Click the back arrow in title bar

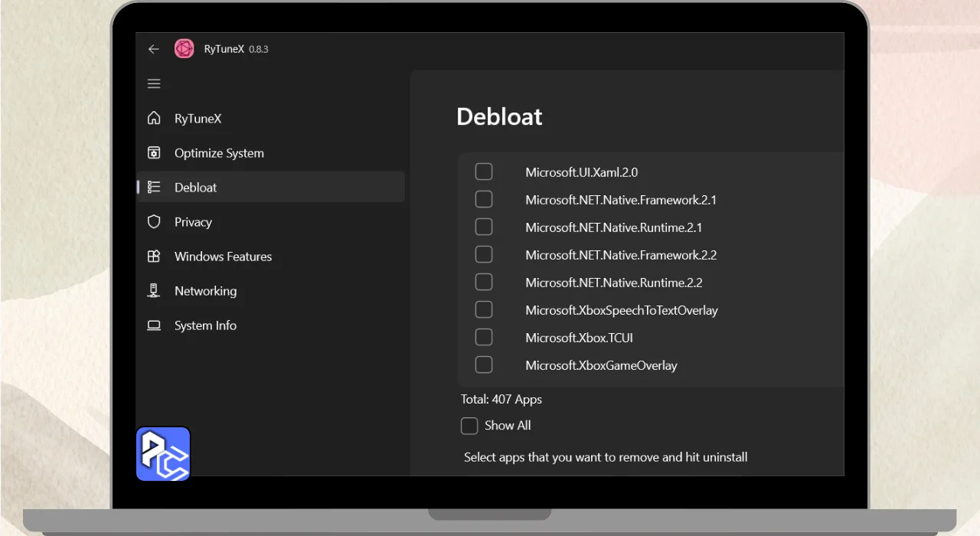pyautogui.click(x=154, y=49)
